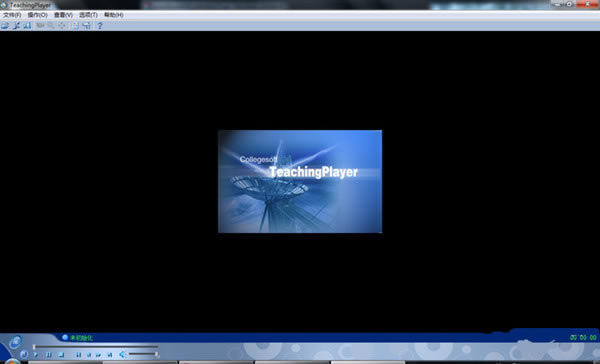
Task: Click the fast forward button
Action: pyautogui.click(x=98, y=355)
